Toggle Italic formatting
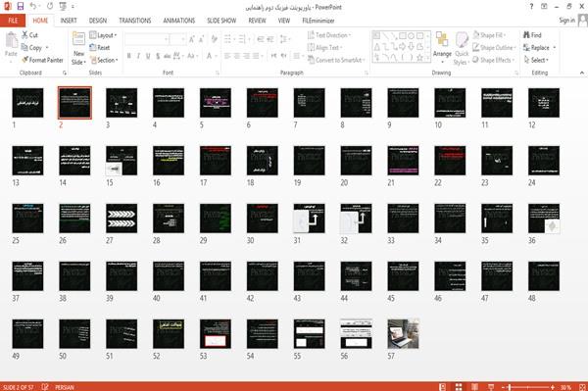 [138, 56]
